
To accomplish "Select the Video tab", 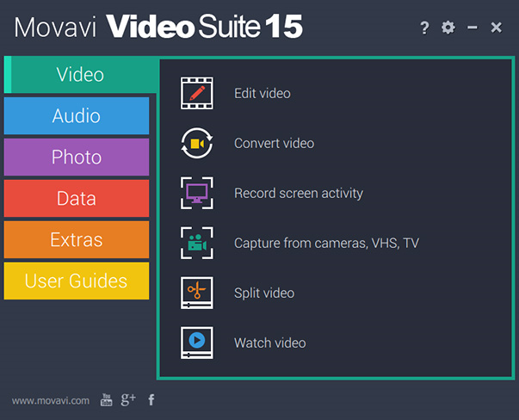I will [x=80, y=75].
